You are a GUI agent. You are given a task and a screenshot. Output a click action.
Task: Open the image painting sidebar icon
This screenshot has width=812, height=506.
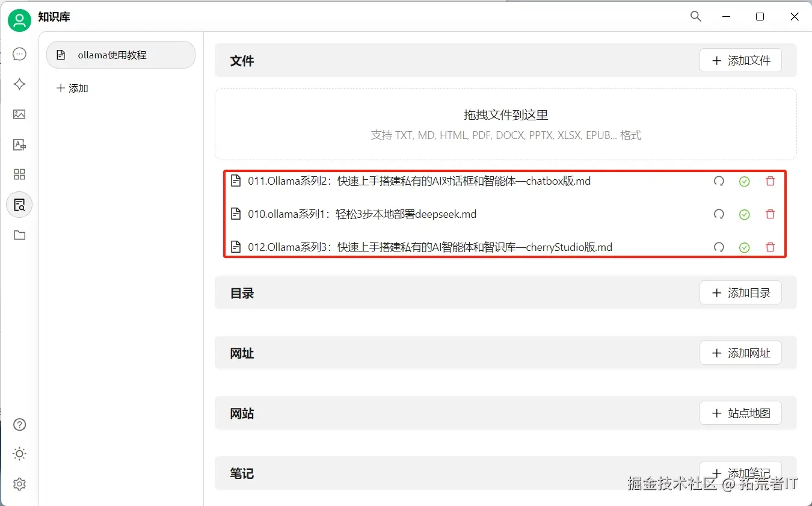19,114
